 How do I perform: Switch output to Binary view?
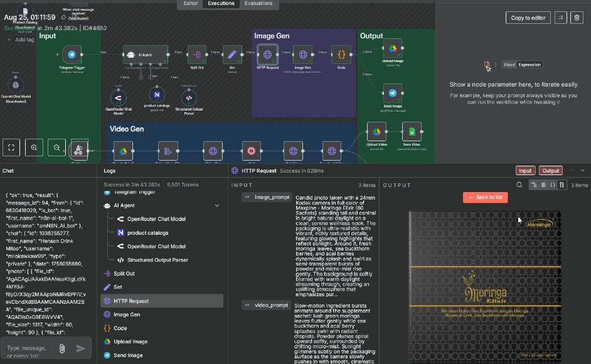562,185
